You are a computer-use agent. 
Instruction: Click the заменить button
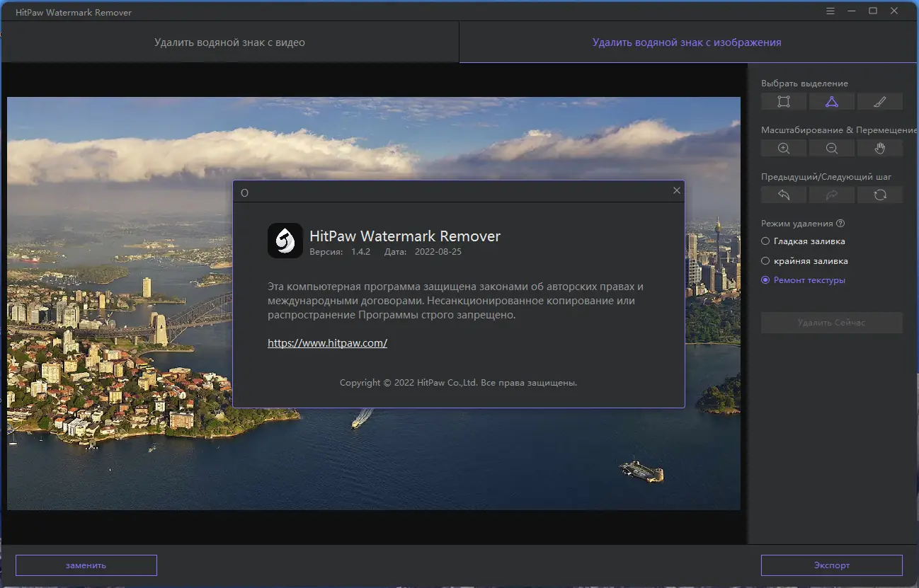click(x=86, y=565)
